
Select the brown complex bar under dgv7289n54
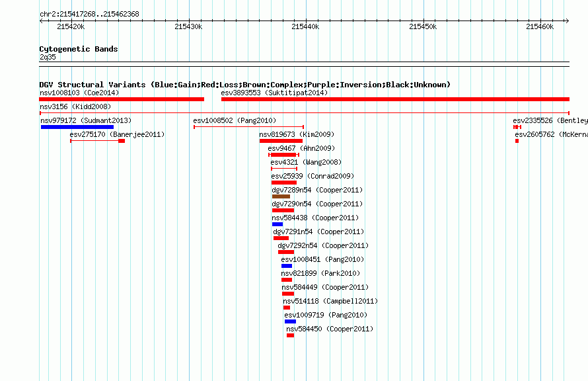(281, 196)
